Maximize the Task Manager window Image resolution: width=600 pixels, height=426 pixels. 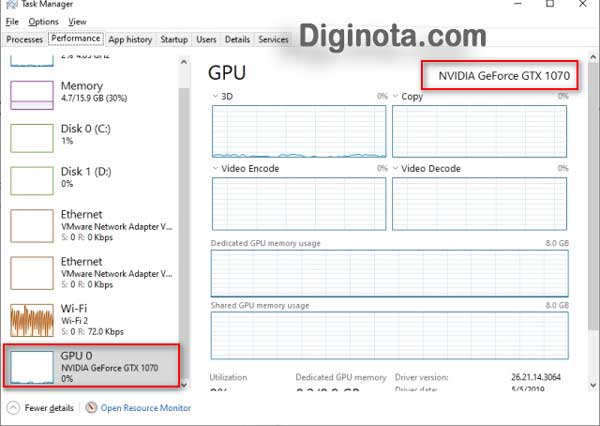[x=550, y=4]
